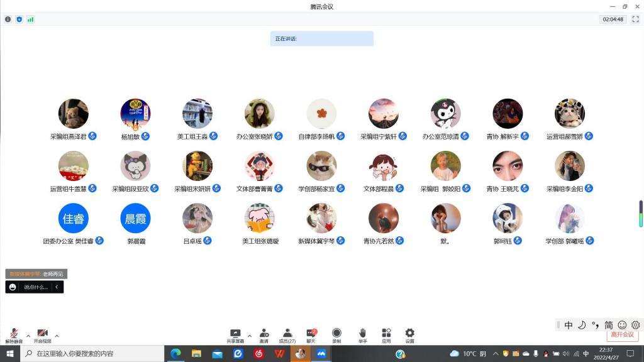Open Microsoft Edge from the taskbar
This screenshot has height=362, width=644.
point(176,354)
